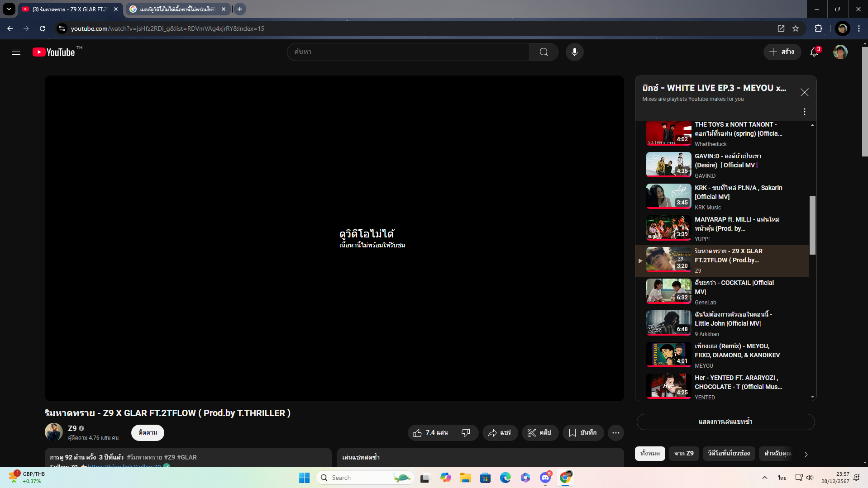
Task: Subscribe with the ติดตาม button
Action: (148, 433)
